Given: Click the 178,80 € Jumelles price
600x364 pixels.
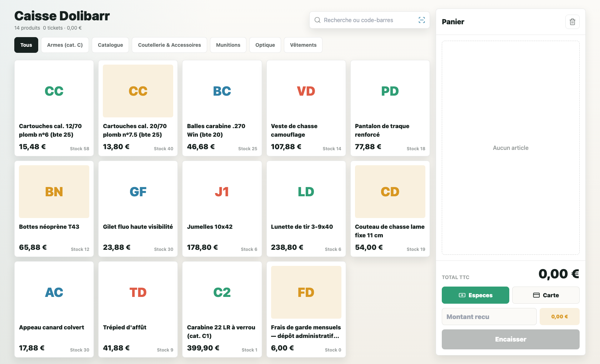Looking at the screenshot, I should pyautogui.click(x=202, y=247).
